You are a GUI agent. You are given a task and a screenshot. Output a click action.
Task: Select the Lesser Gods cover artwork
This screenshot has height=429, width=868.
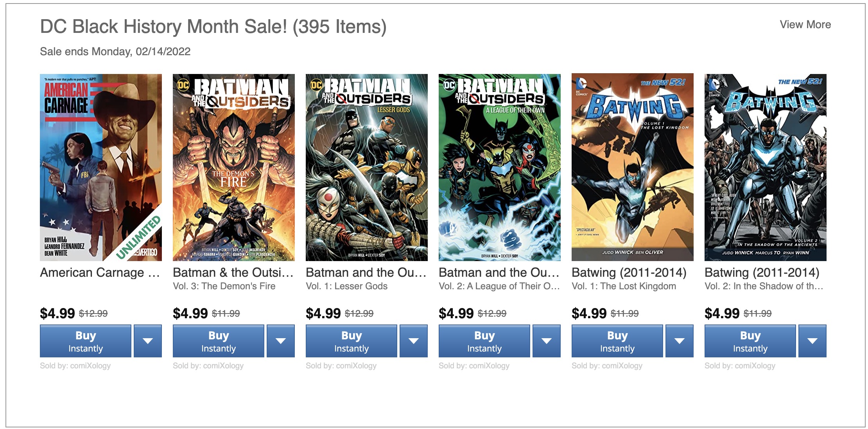point(367,168)
